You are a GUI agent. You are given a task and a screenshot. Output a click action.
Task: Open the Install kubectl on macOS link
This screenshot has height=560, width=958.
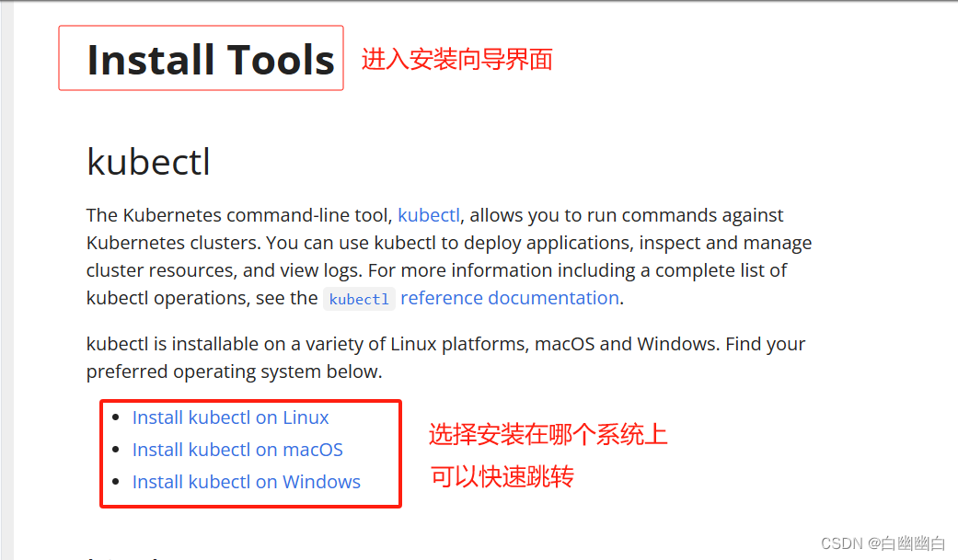pyautogui.click(x=237, y=450)
